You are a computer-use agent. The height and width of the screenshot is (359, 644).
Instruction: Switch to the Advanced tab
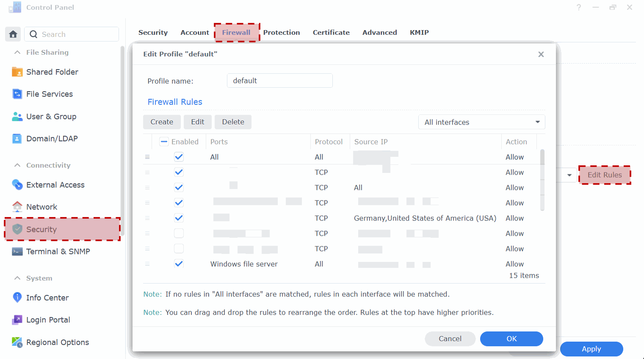click(380, 33)
